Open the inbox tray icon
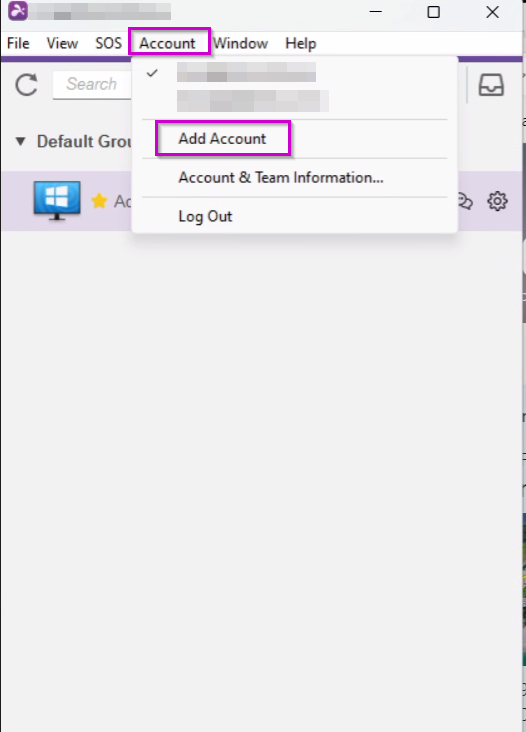This screenshot has height=732, width=526. 491,85
